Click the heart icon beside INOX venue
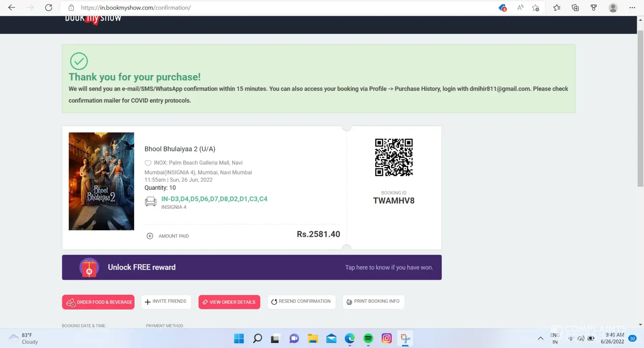The width and height of the screenshot is (644, 348). (148, 163)
